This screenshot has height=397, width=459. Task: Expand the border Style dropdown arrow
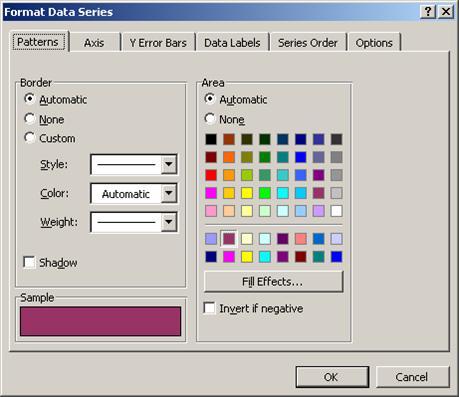coord(169,164)
